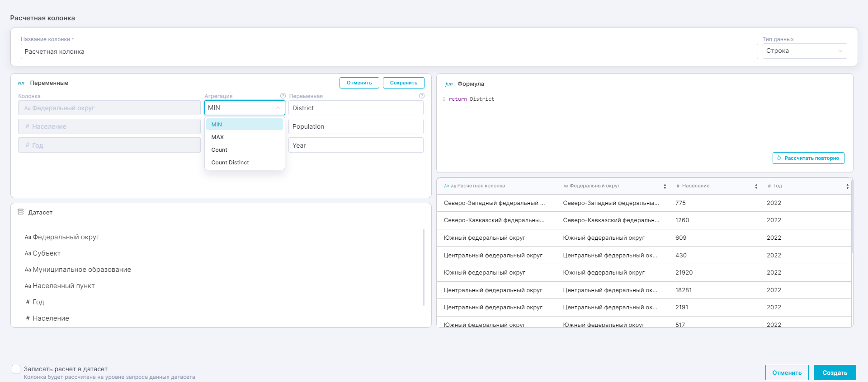The height and width of the screenshot is (382, 868).
Task: Select MAX from the aggregation list
Action: [217, 137]
